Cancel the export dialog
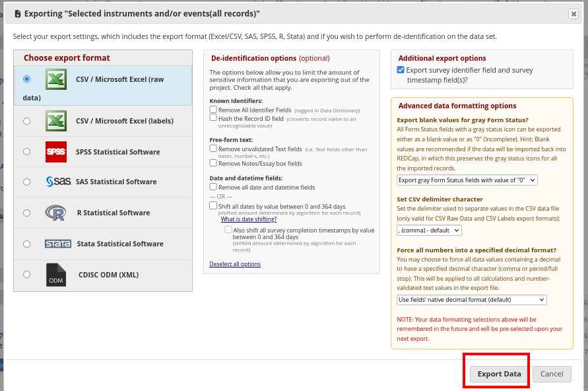Screen dimensions: 588x391 (552, 374)
